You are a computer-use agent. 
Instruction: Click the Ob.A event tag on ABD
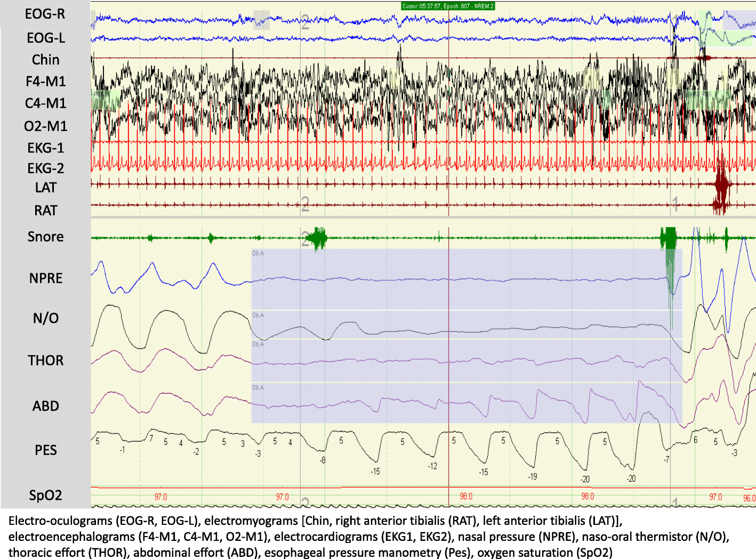[x=258, y=387]
